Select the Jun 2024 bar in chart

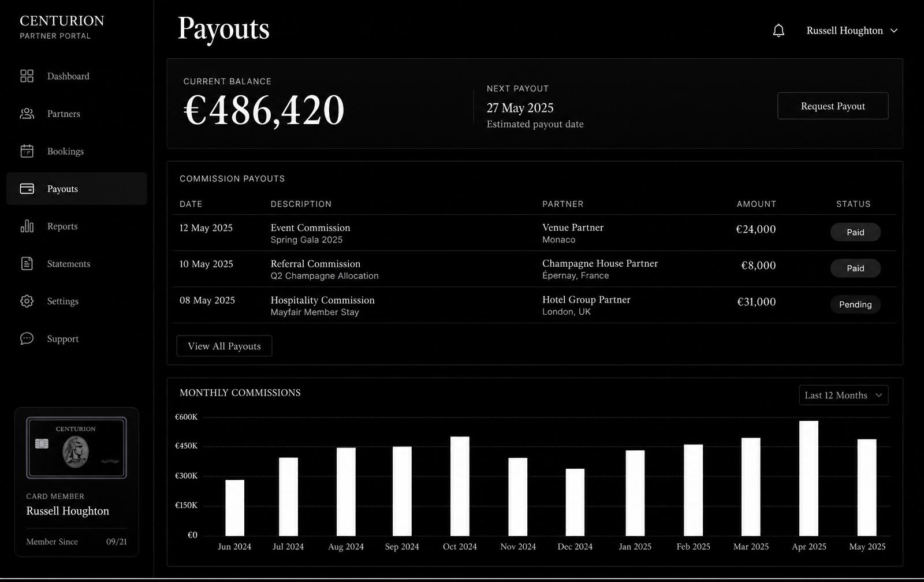coord(234,508)
